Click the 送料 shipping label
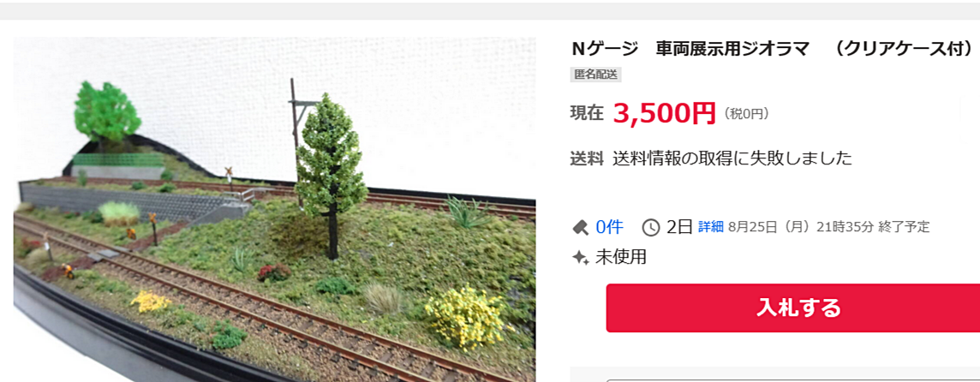The image size is (980, 382). [587, 158]
